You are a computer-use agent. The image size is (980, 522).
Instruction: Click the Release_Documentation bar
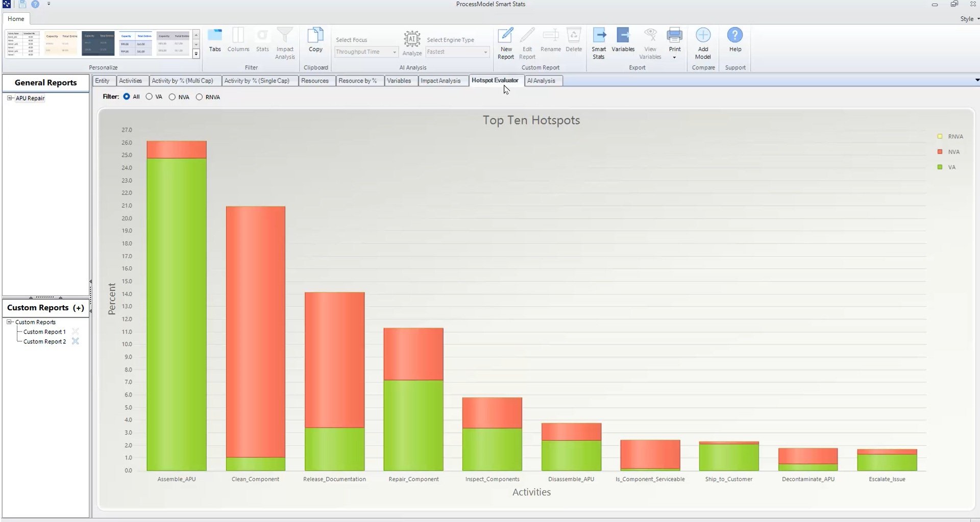click(x=334, y=381)
